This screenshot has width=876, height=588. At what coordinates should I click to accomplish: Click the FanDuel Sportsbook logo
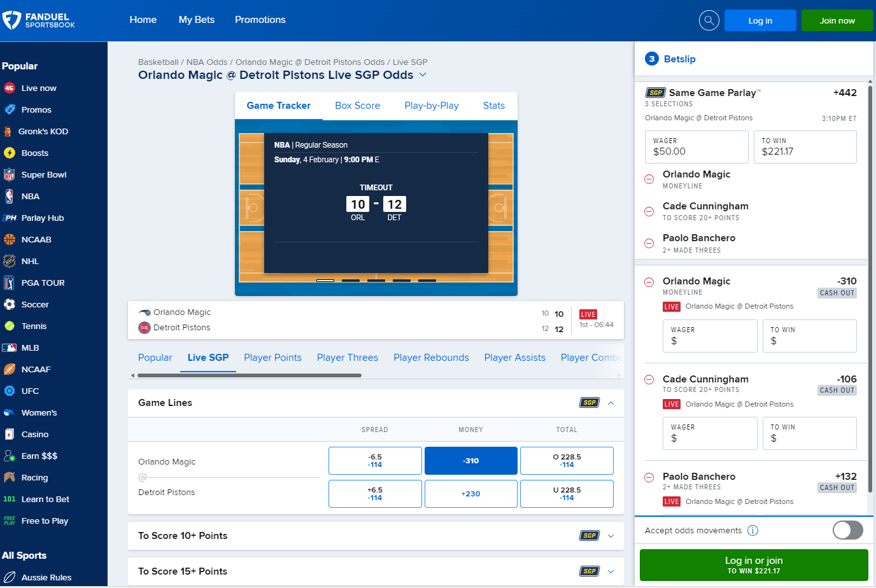tap(39, 20)
